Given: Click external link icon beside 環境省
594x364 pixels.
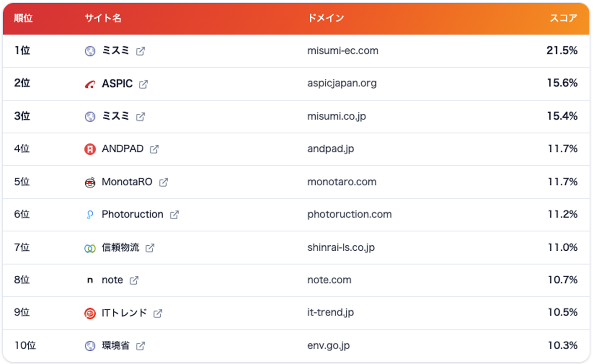Looking at the screenshot, I should tap(141, 346).
